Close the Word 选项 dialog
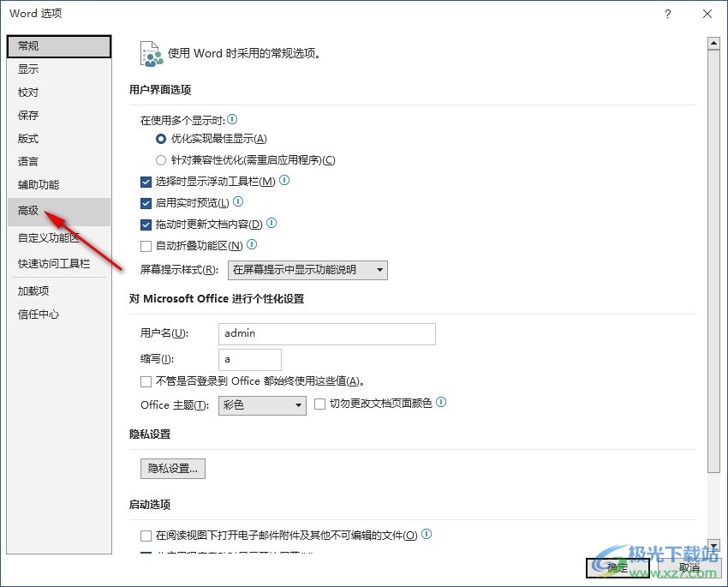This screenshot has height=587, width=728. [x=707, y=14]
